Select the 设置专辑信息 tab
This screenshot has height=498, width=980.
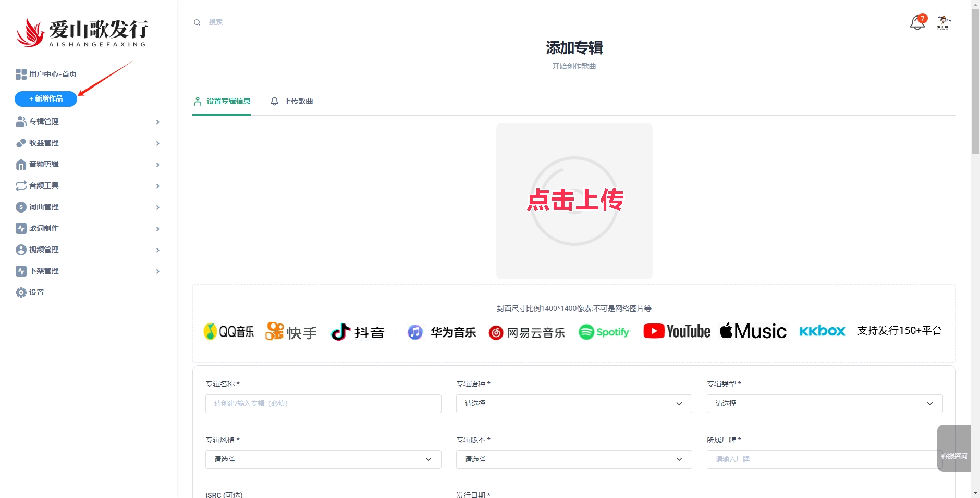pyautogui.click(x=222, y=102)
